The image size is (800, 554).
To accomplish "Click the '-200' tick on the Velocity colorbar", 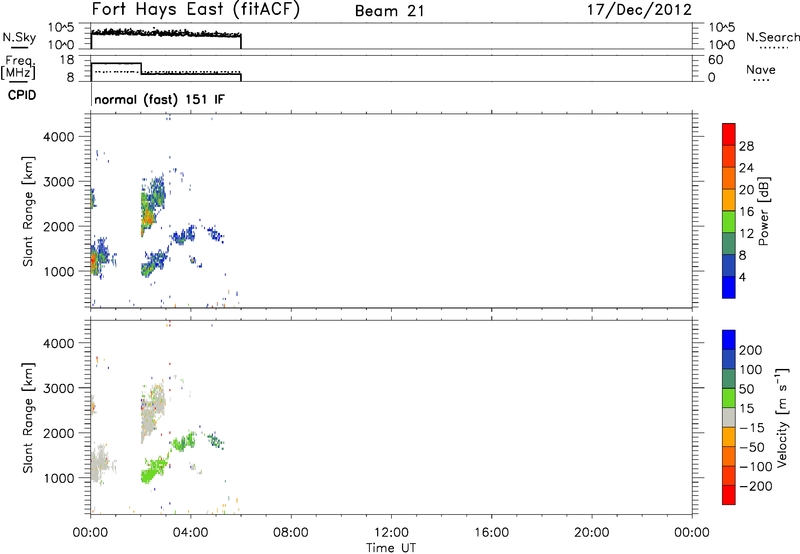I will (x=756, y=486).
